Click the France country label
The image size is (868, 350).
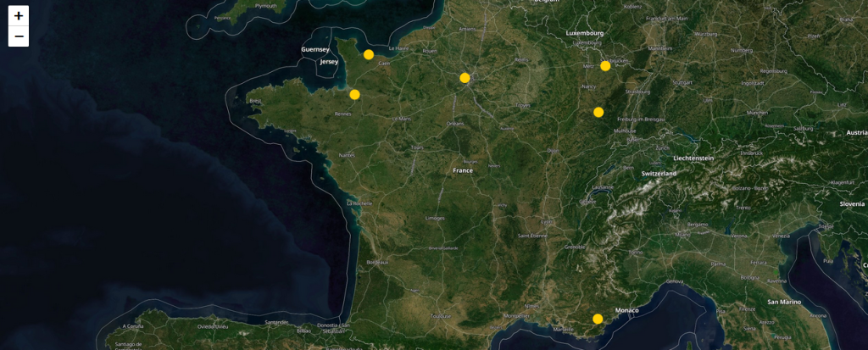click(463, 170)
